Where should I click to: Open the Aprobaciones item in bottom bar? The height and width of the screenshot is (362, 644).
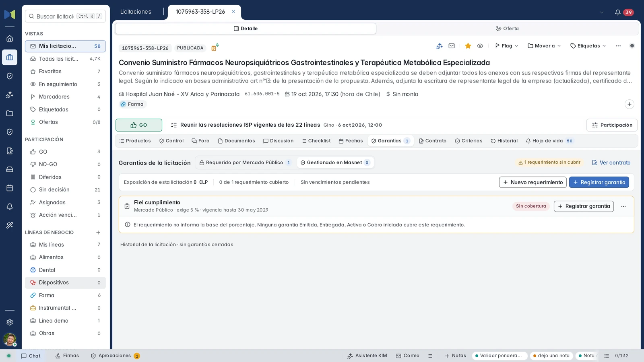click(115, 356)
